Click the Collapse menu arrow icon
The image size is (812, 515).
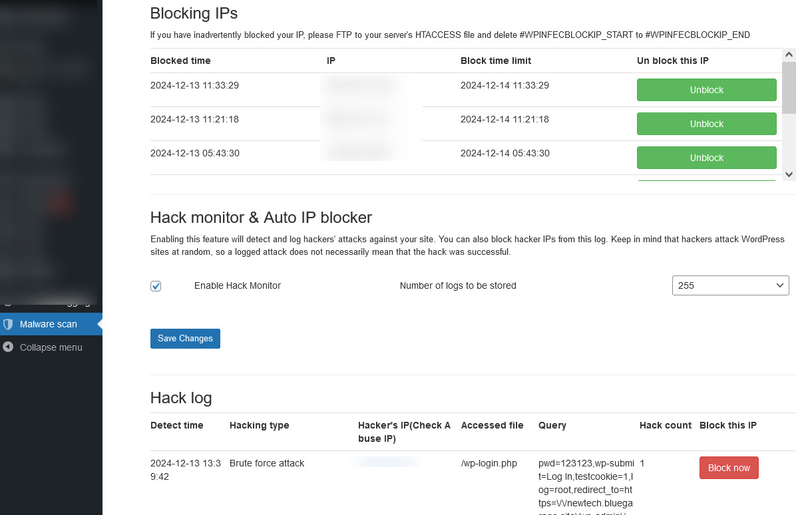tap(8, 347)
